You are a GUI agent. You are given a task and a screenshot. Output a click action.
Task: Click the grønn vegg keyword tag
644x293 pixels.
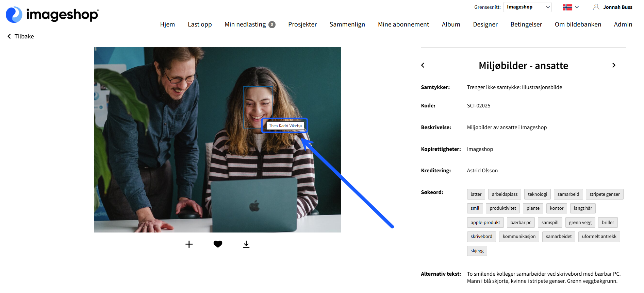[580, 223]
